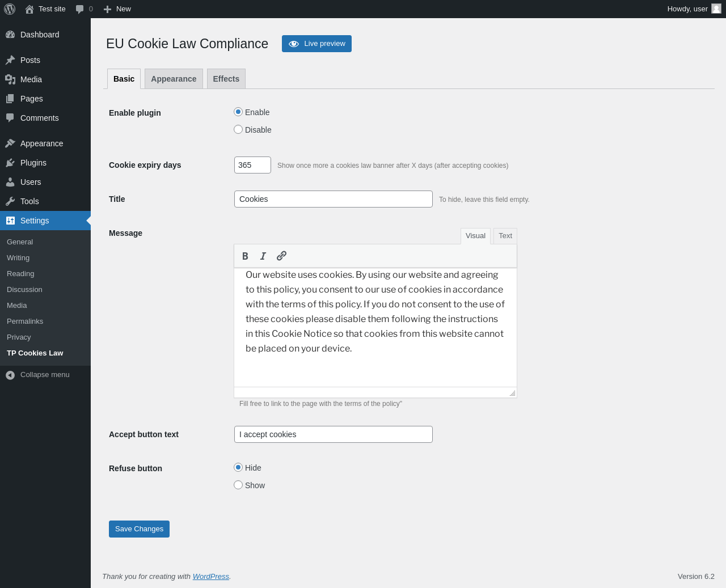Click the WordPress logo icon
Screen dimensions: 726x588
[x=10, y=9]
